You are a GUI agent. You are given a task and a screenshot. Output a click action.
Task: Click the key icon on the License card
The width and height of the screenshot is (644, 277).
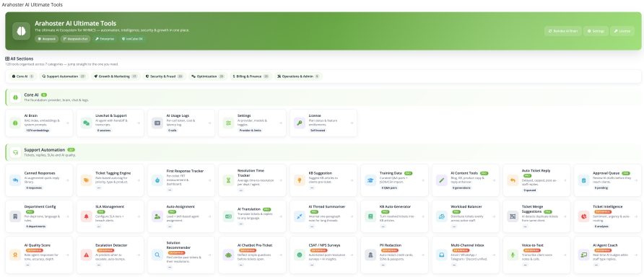pos(300,123)
